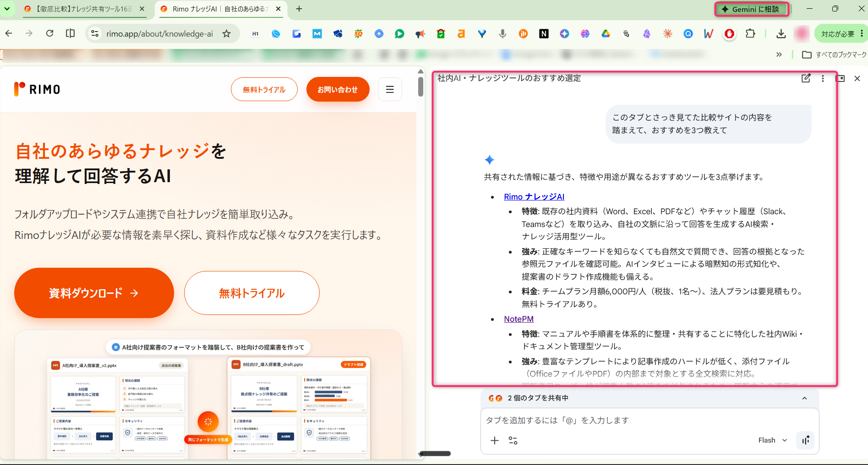The height and width of the screenshot is (465, 868).
Task: Close the Gemini side panel
Action: pyautogui.click(x=857, y=78)
